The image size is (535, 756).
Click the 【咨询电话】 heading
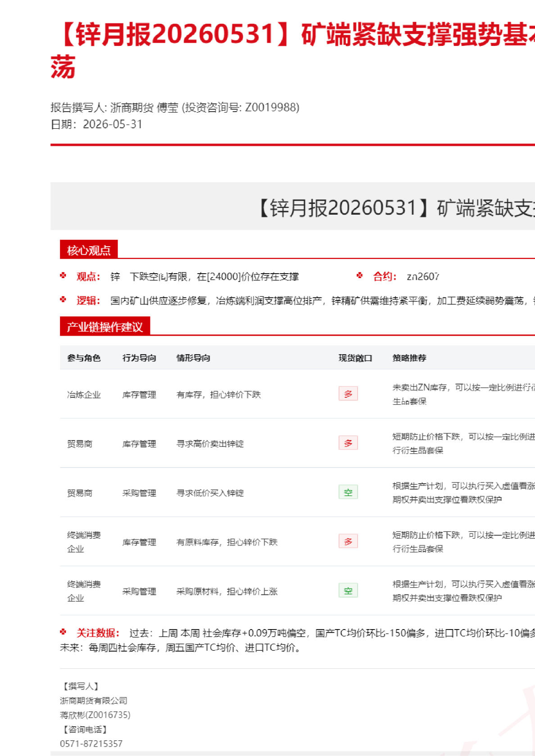click(x=85, y=729)
